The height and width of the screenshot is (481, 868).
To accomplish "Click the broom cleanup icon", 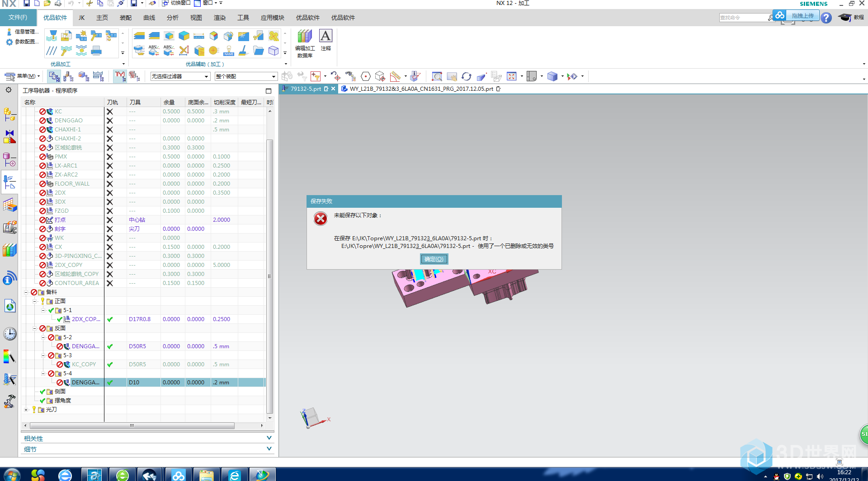I will 243,50.
